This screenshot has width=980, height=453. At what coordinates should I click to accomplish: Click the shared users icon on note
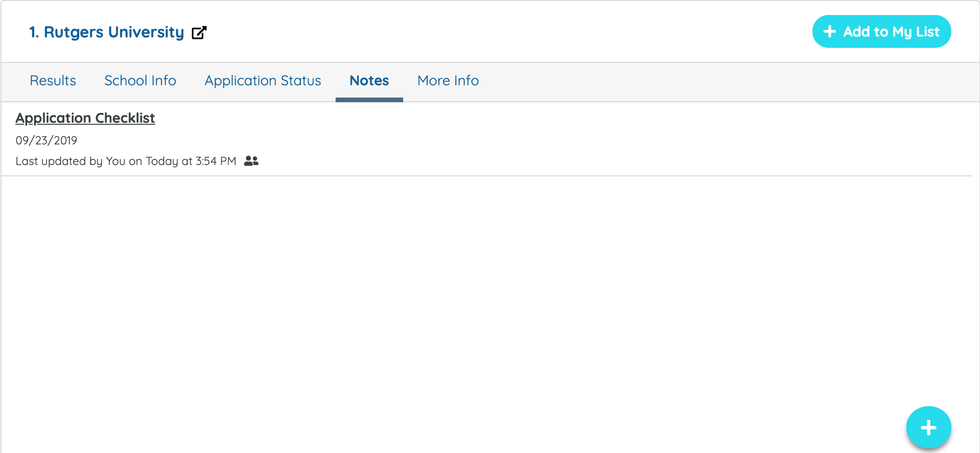pyautogui.click(x=251, y=161)
